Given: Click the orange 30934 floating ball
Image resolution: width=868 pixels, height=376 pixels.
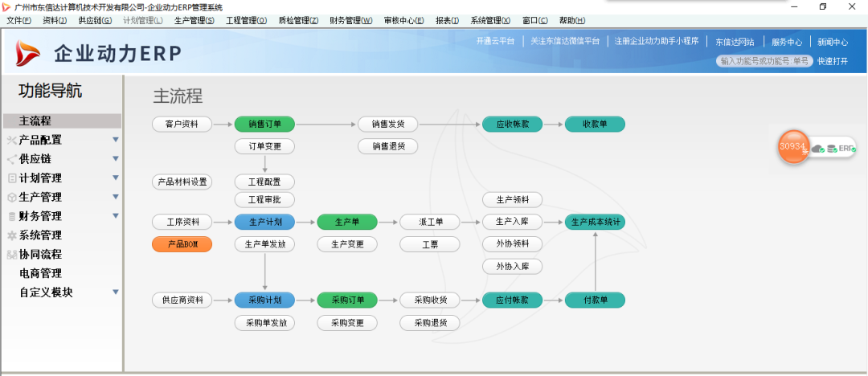Looking at the screenshot, I should pyautogui.click(x=792, y=146).
